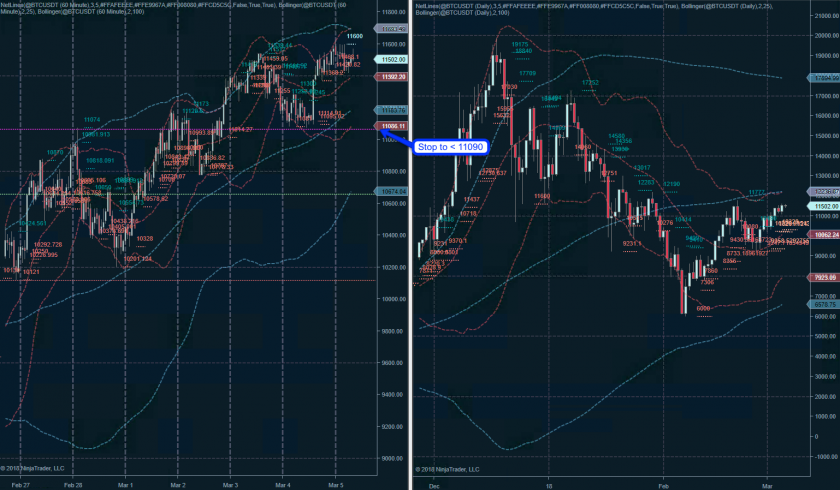Click the Feb 28 date label
The width and height of the screenshot is (840, 490).
73,485
